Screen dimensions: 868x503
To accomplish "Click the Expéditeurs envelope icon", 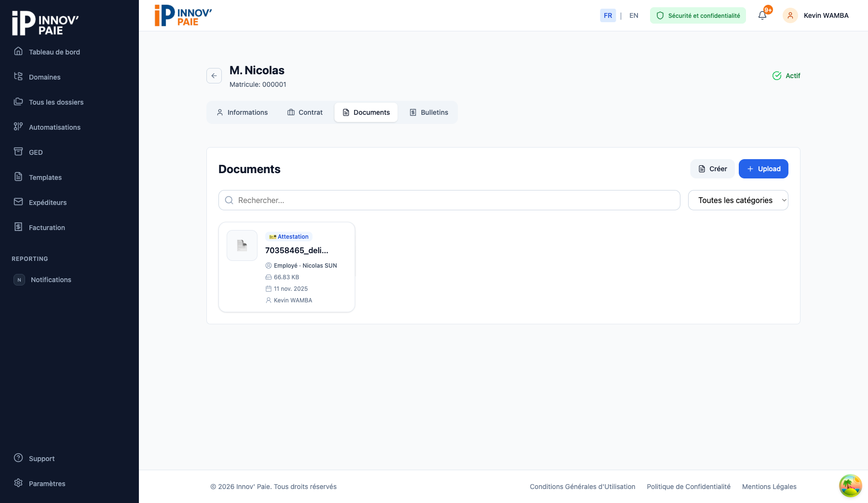I will 18,202.
